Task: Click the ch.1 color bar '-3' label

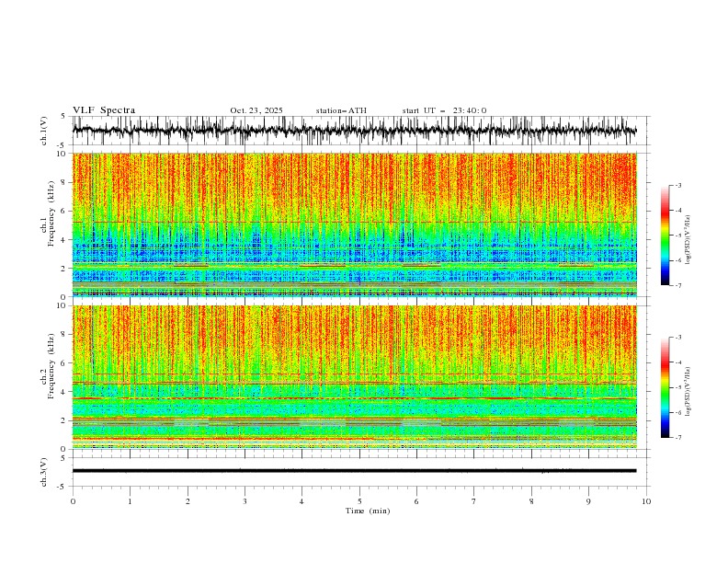Action: (677, 185)
